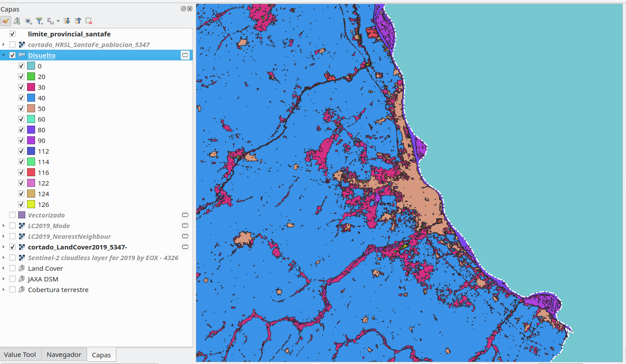The width and height of the screenshot is (626, 364).
Task: Click the indicator icon beside LC2019_Mode
Action: (x=185, y=226)
